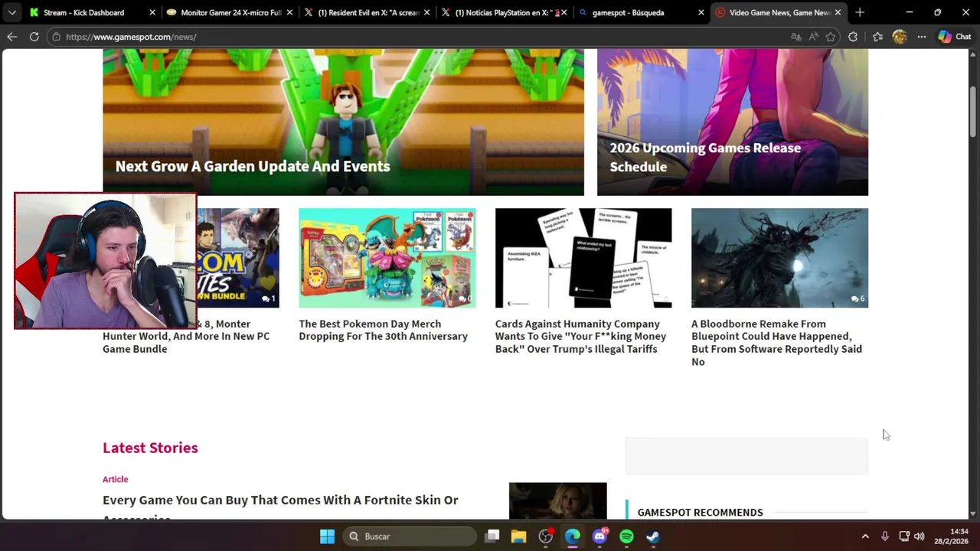Close the gamespot - Búsqueda tab
Screen dimensions: 980x551
pos(701,12)
